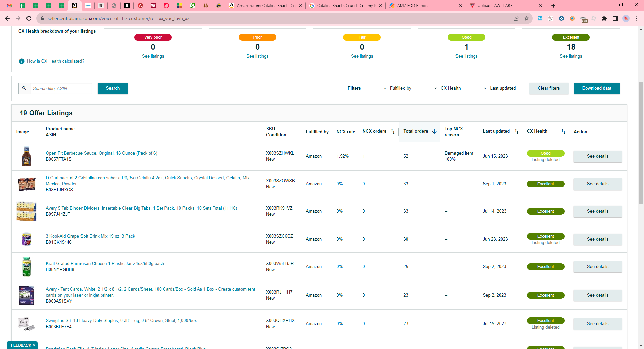Open the Chrome three-dot menu

(x=637, y=18)
